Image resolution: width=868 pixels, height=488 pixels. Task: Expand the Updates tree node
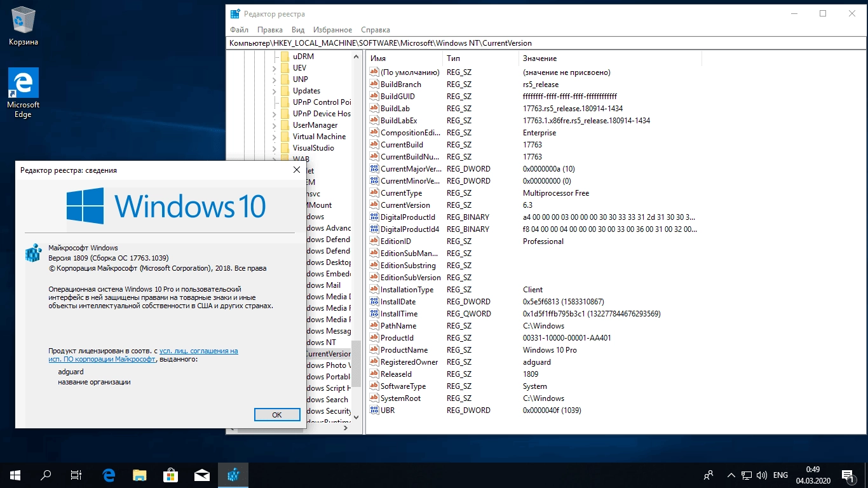pyautogui.click(x=275, y=91)
